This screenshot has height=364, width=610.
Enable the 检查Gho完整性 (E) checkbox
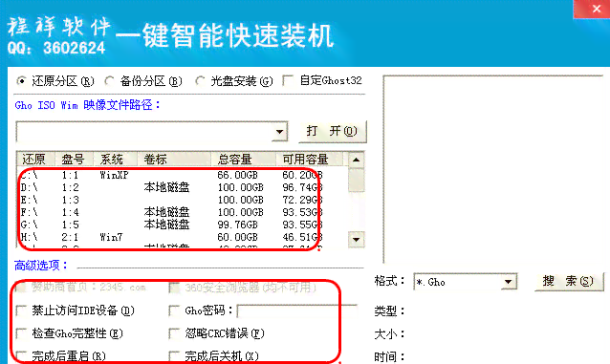tap(21, 333)
